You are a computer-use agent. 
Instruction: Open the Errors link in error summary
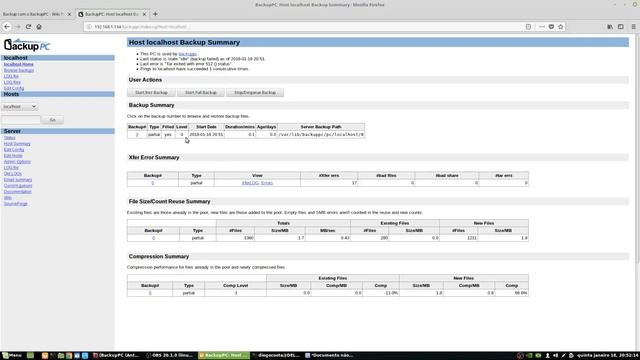click(267, 183)
